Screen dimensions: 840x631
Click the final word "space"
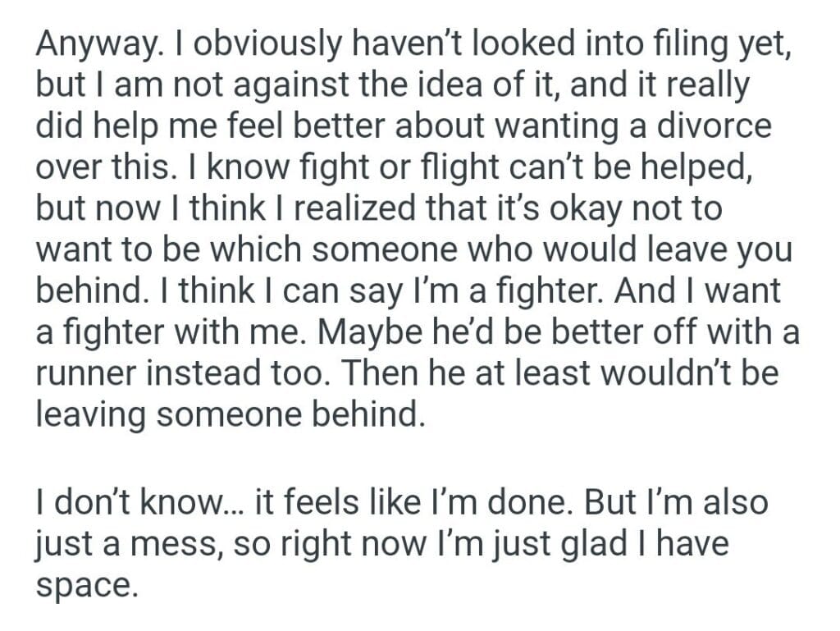point(83,586)
